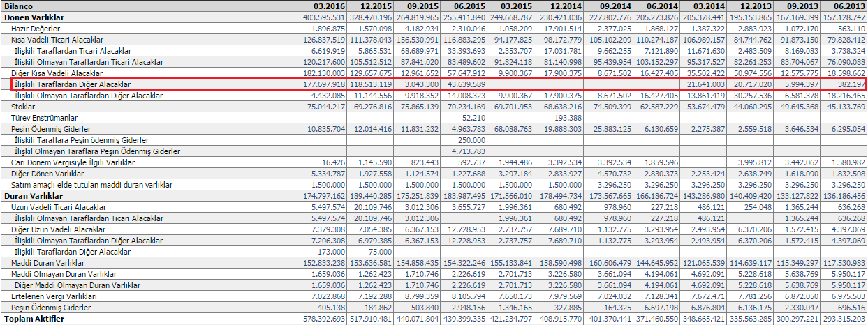
Task: Click the highlighted 177.697.918 value cell
Action: coord(325,84)
